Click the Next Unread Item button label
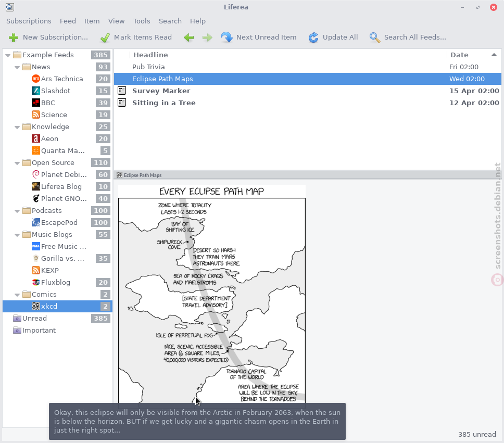This screenshot has width=504, height=443. point(267,37)
